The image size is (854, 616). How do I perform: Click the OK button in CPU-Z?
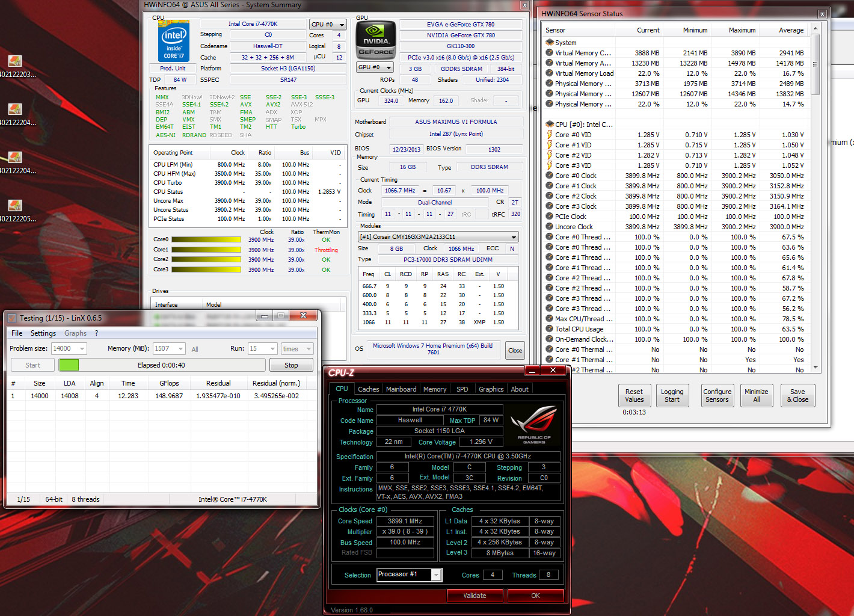point(535,596)
